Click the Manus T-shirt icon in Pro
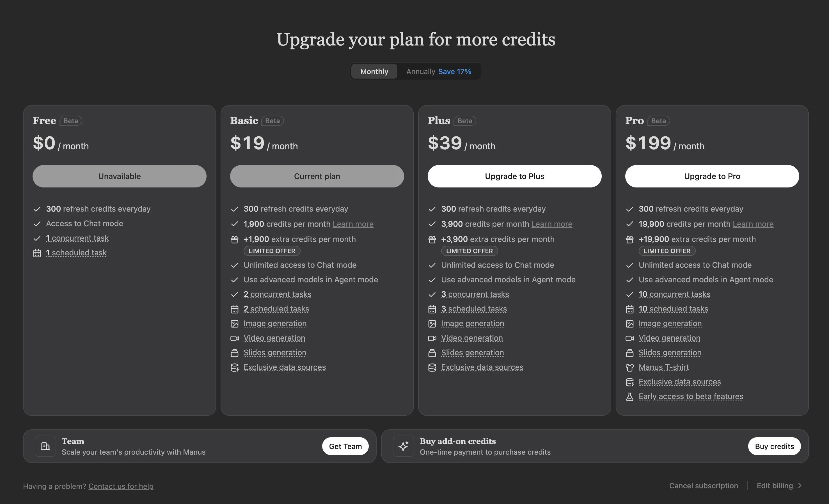829x504 pixels. pos(629,367)
